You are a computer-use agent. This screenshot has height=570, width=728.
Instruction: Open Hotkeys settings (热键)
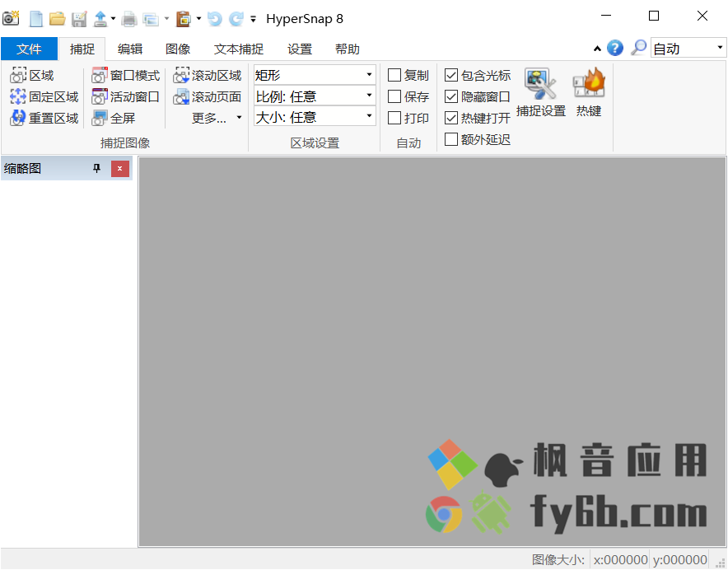point(589,92)
